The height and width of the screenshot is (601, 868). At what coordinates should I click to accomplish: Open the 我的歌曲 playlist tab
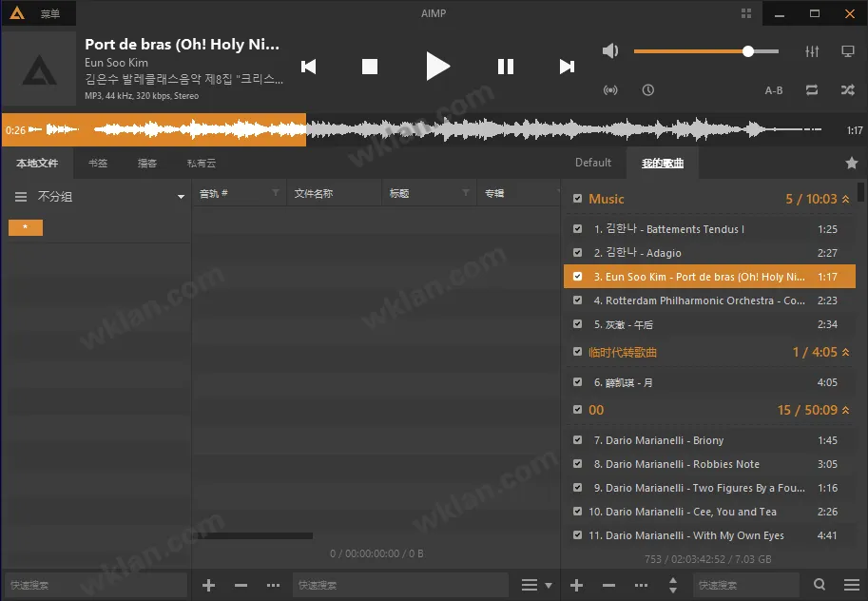coord(663,163)
